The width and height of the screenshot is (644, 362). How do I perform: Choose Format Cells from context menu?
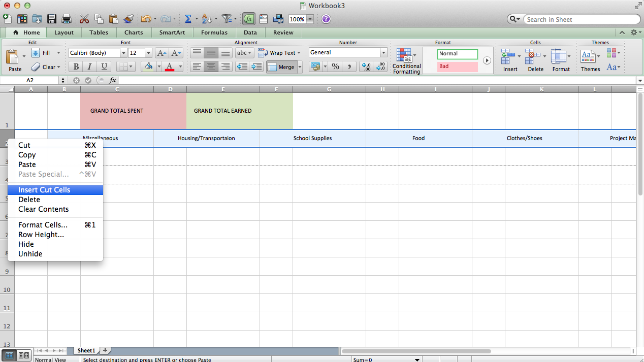point(55,225)
